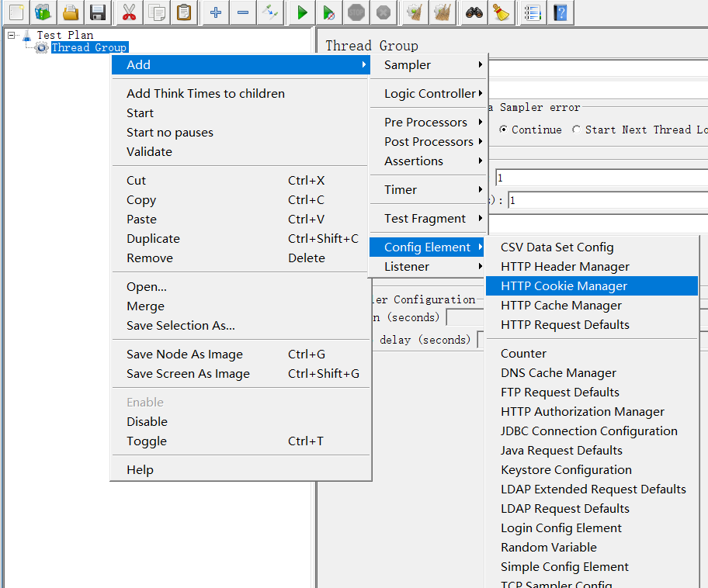708x588 pixels.
Task: Expand the Listener submenu
Action: (427, 267)
